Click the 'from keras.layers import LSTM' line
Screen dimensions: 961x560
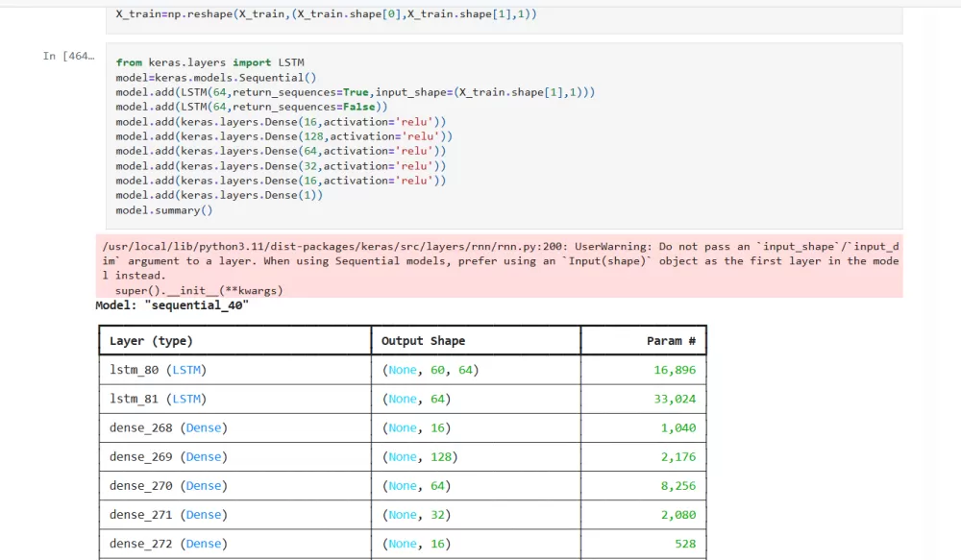point(209,62)
